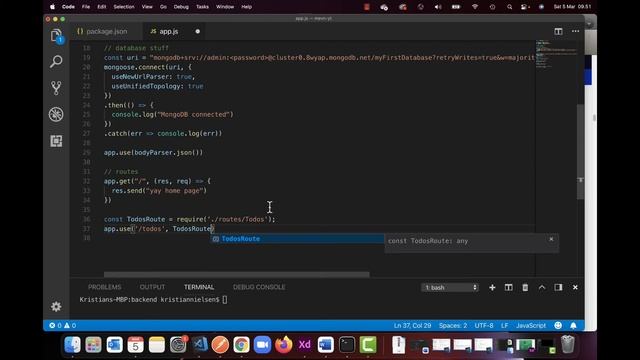Open the View menu
Screen dimensions: 640x360
pyautogui.click(x=147, y=7)
